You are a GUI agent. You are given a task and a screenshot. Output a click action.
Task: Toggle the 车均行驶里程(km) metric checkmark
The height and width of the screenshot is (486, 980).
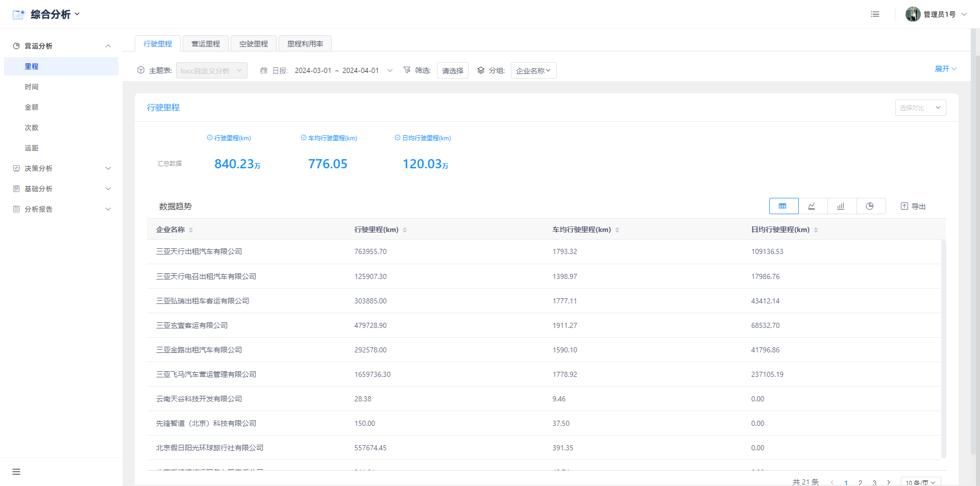coord(304,138)
